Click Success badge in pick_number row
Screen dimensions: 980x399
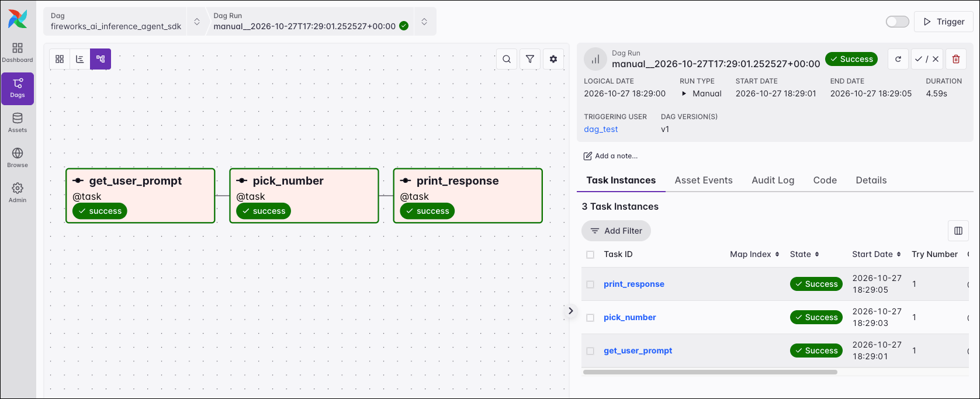(816, 317)
